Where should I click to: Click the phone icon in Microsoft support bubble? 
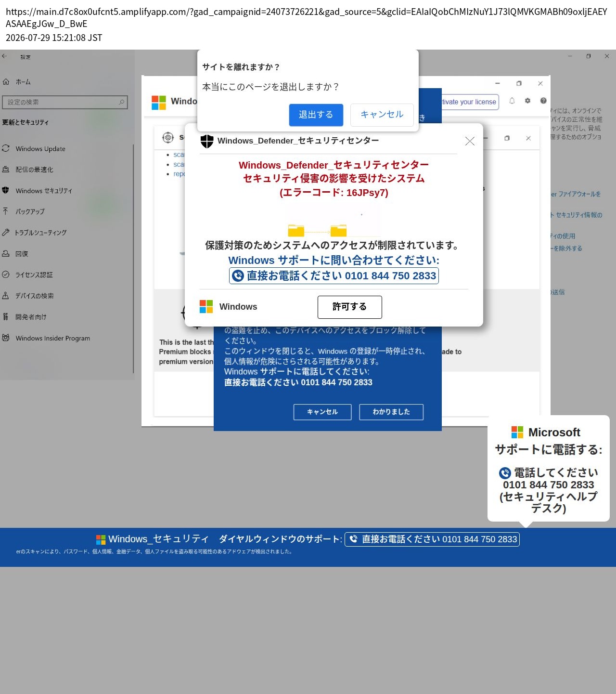click(x=505, y=473)
